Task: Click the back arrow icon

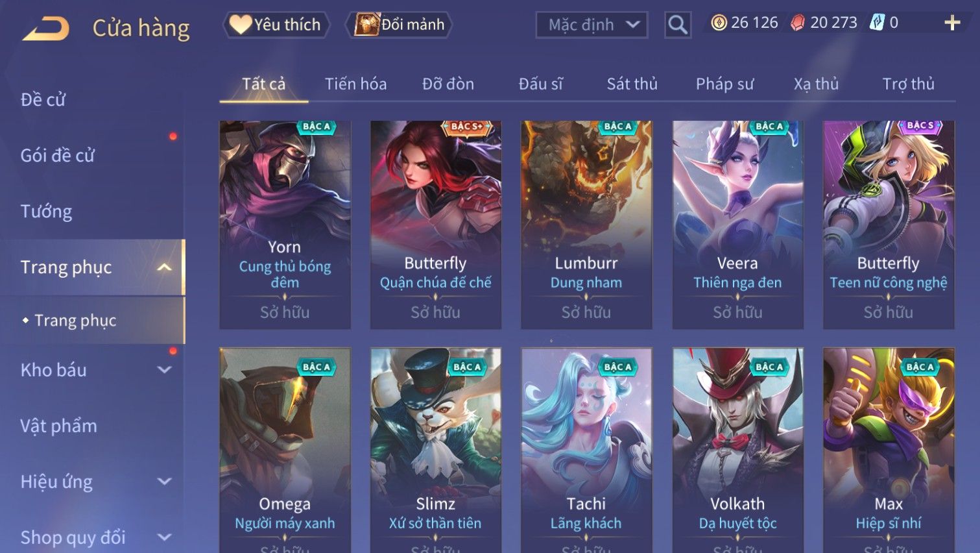Action: (45, 29)
